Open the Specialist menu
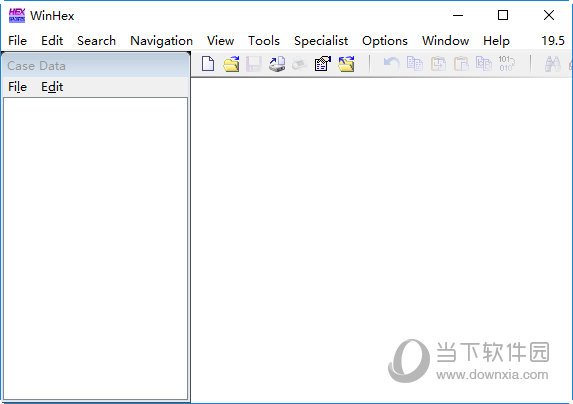Viewport: 573px width, 404px height. tap(321, 41)
